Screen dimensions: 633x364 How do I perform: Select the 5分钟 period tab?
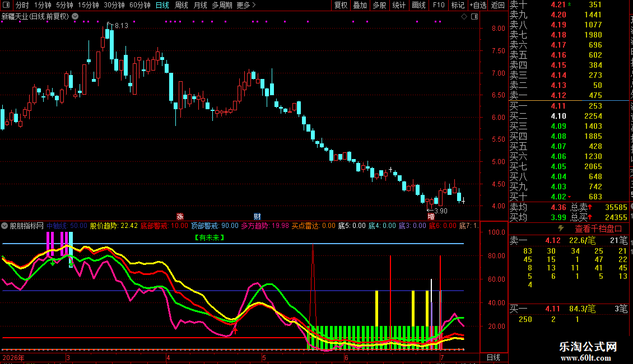pos(64,5)
